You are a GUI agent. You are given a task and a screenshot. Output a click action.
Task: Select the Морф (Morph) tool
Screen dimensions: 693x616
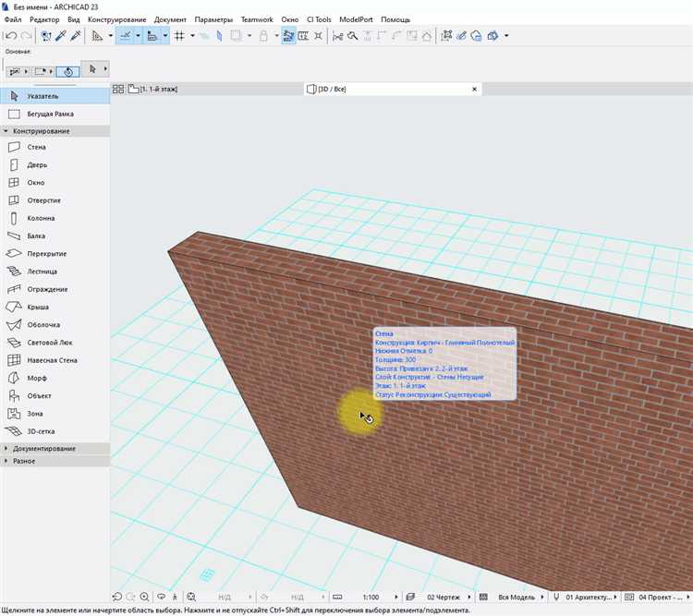point(36,379)
